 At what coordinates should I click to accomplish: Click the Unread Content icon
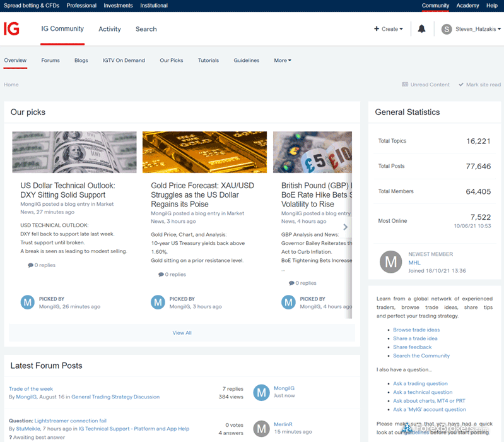pos(406,85)
